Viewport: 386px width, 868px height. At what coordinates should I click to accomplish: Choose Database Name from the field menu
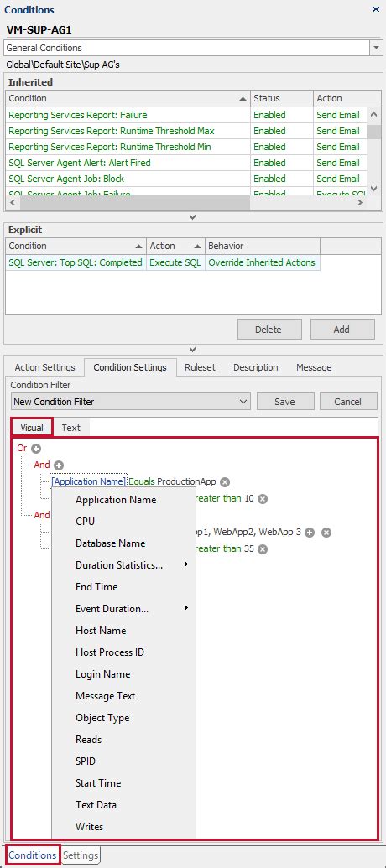click(123, 543)
